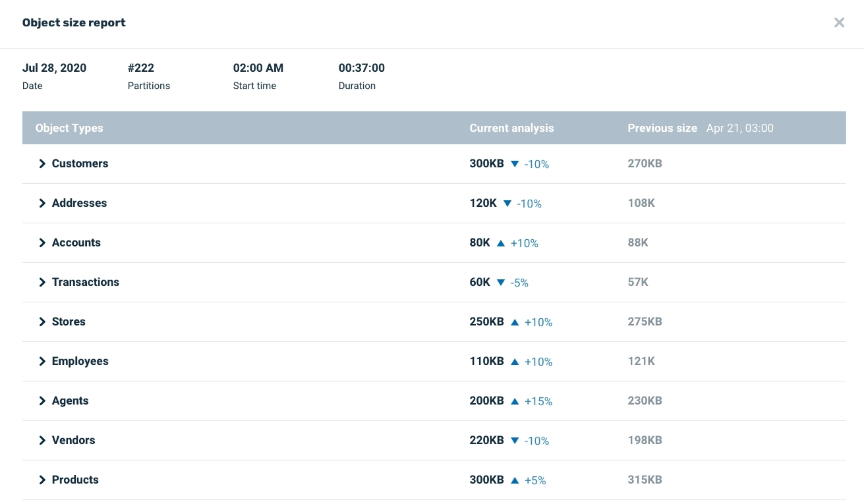Expand the Products row chevron
This screenshot has height=504, width=864.
pos(42,480)
